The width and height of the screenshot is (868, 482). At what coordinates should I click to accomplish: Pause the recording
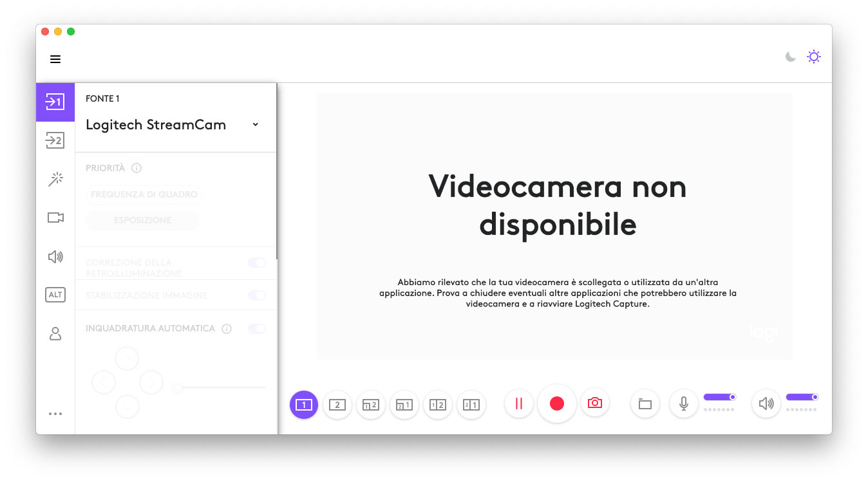point(519,403)
